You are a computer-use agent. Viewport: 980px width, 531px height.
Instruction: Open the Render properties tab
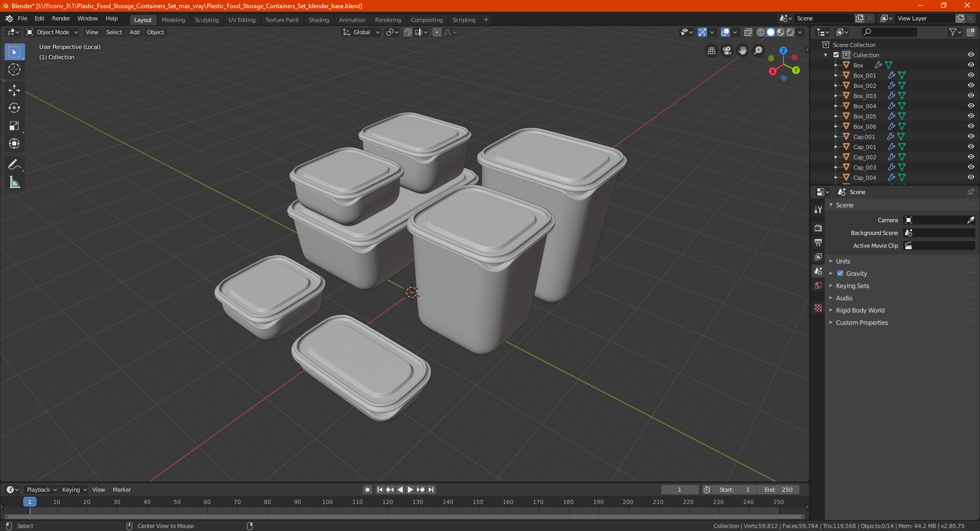pos(818,228)
